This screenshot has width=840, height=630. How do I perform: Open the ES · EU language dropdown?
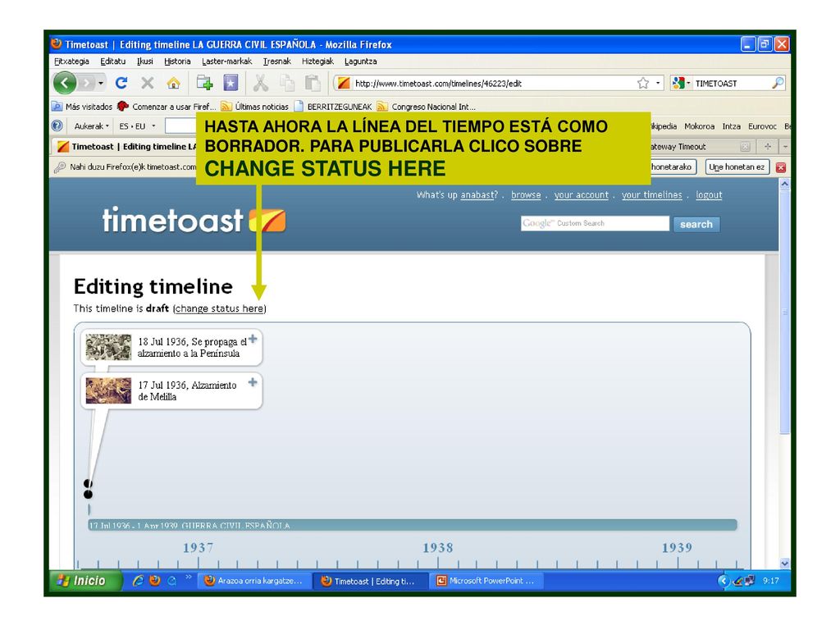click(137, 126)
